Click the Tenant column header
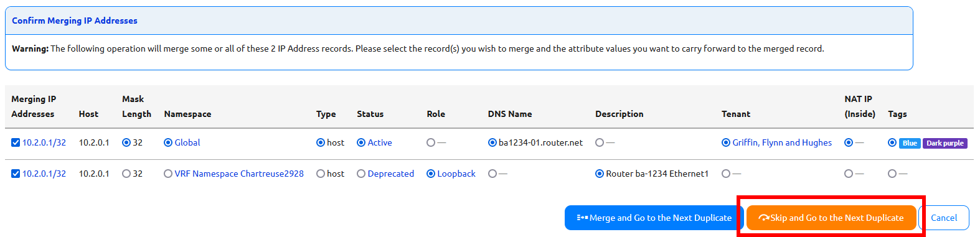 736,114
